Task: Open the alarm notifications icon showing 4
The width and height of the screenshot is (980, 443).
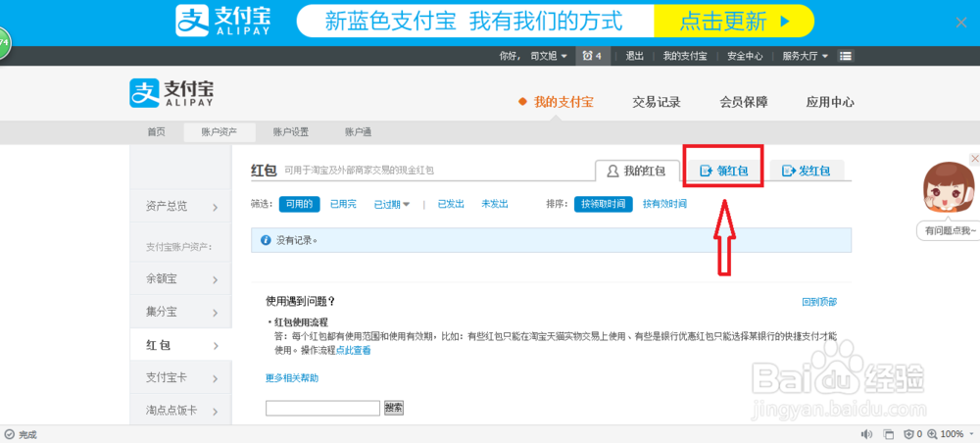Action: (592, 56)
